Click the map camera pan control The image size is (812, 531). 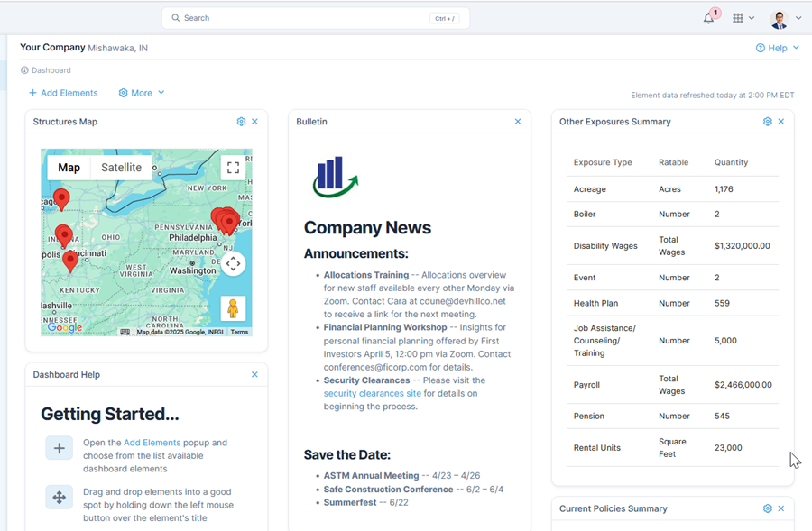(233, 264)
